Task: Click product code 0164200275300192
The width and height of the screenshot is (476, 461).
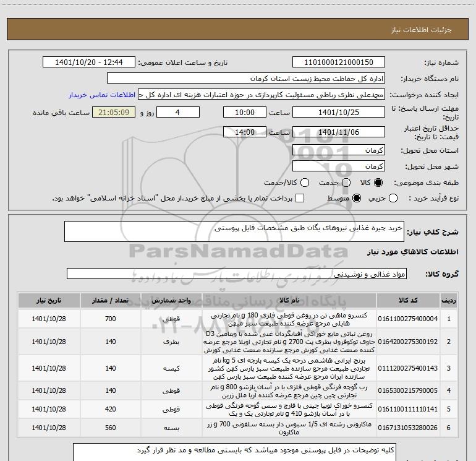Action: coord(408,342)
